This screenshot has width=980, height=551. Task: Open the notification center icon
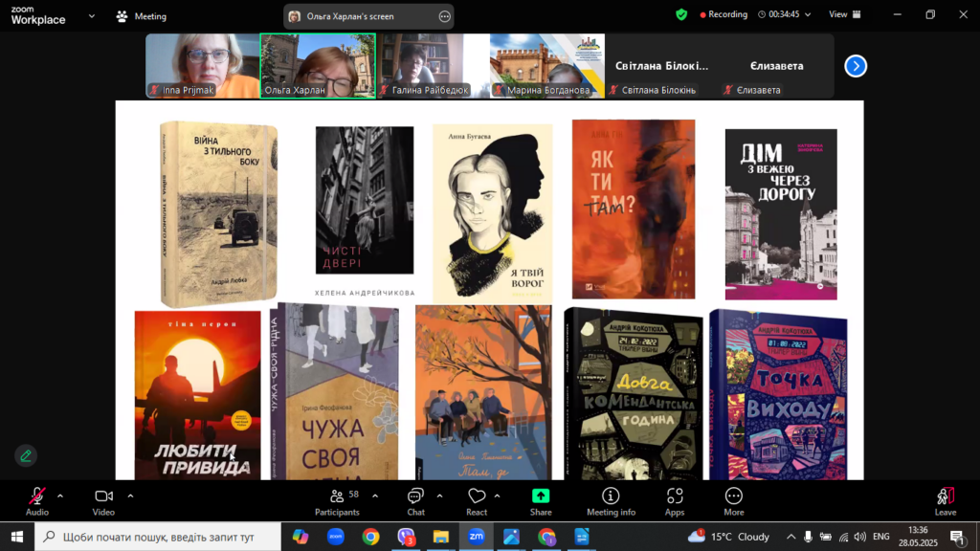(957, 537)
